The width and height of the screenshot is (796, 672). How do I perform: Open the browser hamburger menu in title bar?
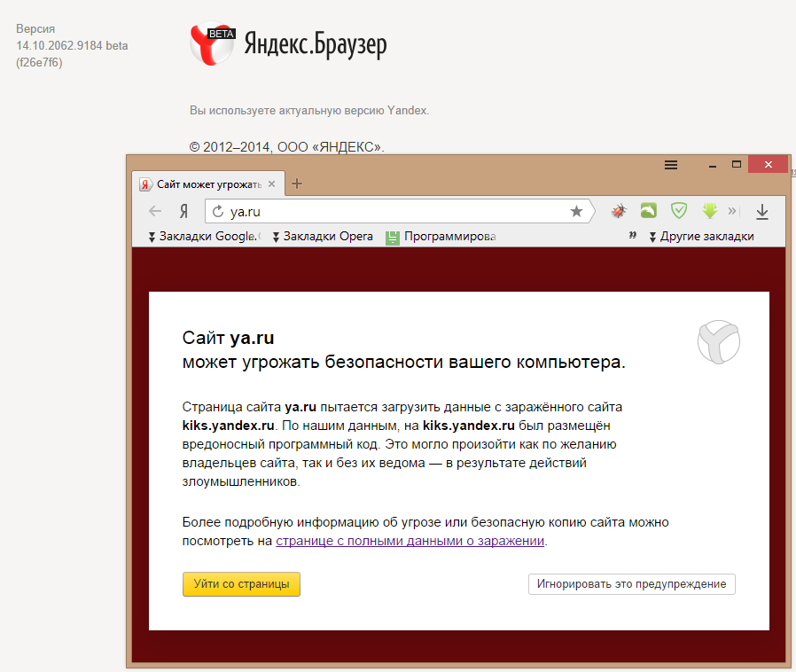point(671,165)
